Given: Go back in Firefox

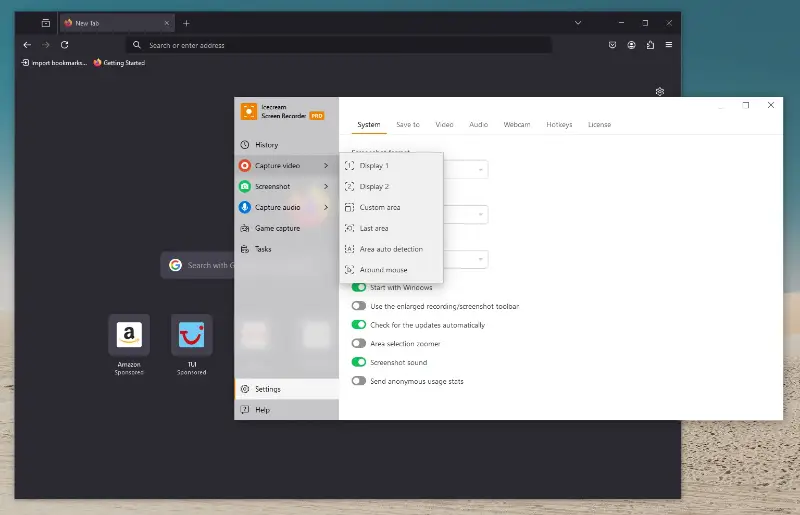Looking at the screenshot, I should click(27, 45).
